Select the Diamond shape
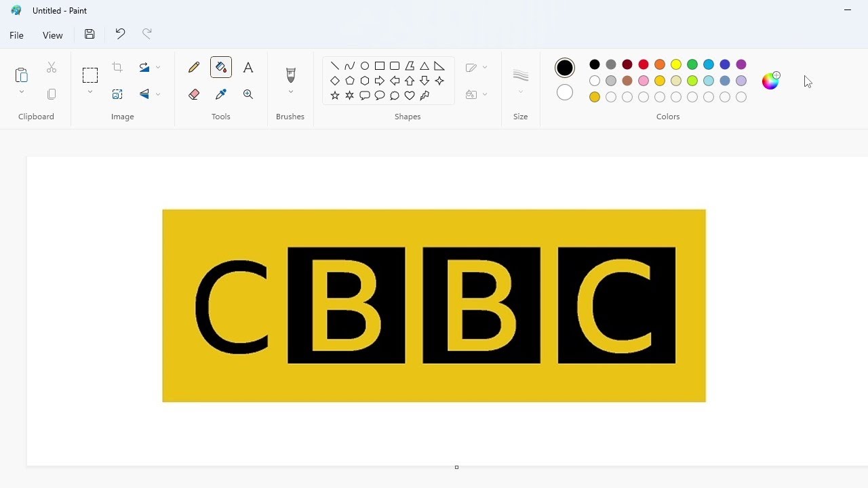Screen dimensions: 868x488 coord(335,81)
